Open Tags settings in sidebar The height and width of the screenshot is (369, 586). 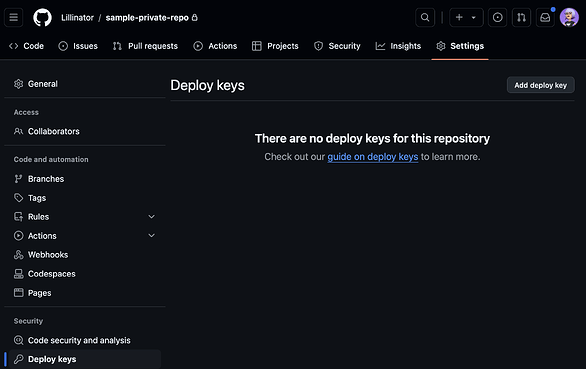pyautogui.click(x=85, y=198)
